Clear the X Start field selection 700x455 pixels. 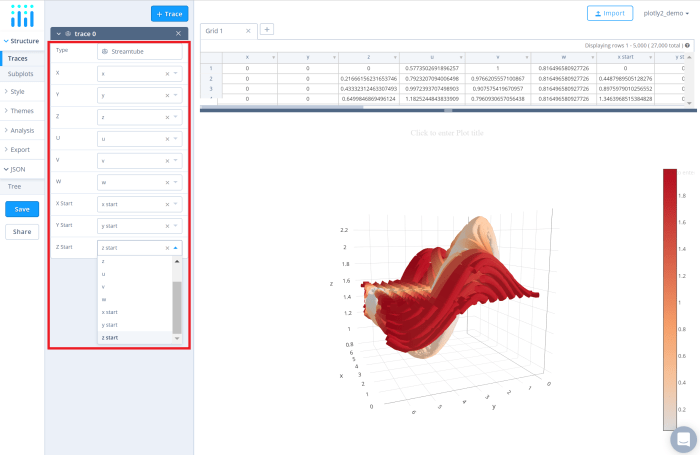coord(167,204)
